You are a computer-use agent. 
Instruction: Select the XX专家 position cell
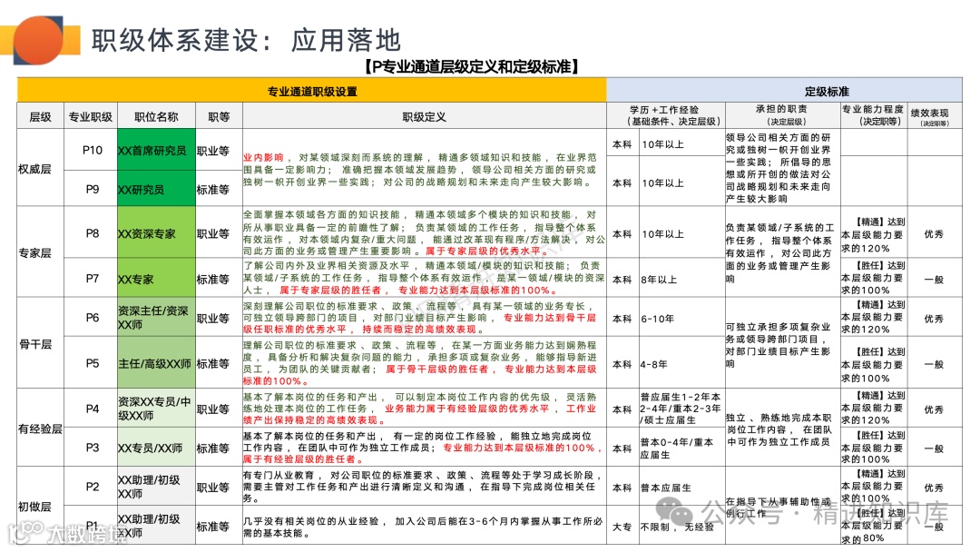point(156,279)
